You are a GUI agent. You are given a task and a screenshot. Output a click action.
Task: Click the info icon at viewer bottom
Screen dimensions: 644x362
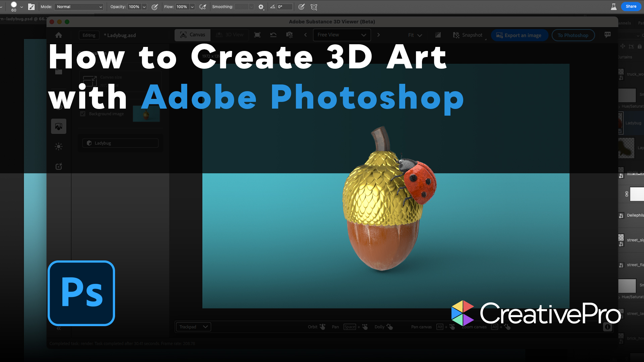(x=607, y=327)
